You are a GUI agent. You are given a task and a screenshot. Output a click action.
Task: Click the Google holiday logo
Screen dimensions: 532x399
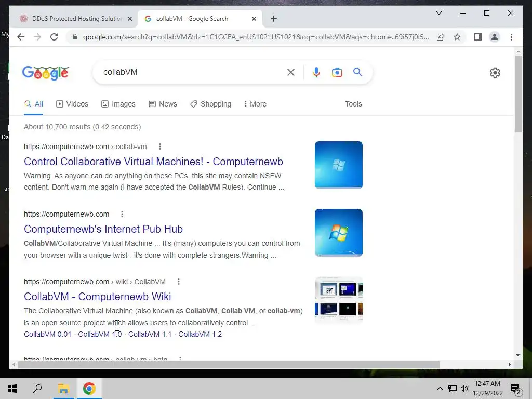(x=46, y=73)
